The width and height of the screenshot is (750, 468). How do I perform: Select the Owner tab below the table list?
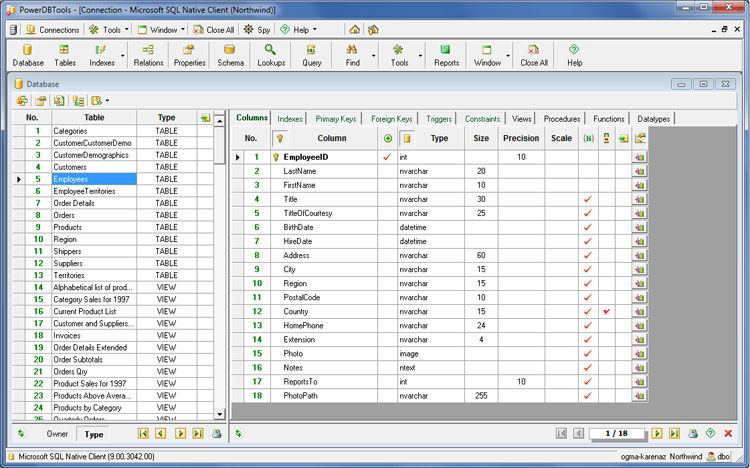tap(58, 434)
